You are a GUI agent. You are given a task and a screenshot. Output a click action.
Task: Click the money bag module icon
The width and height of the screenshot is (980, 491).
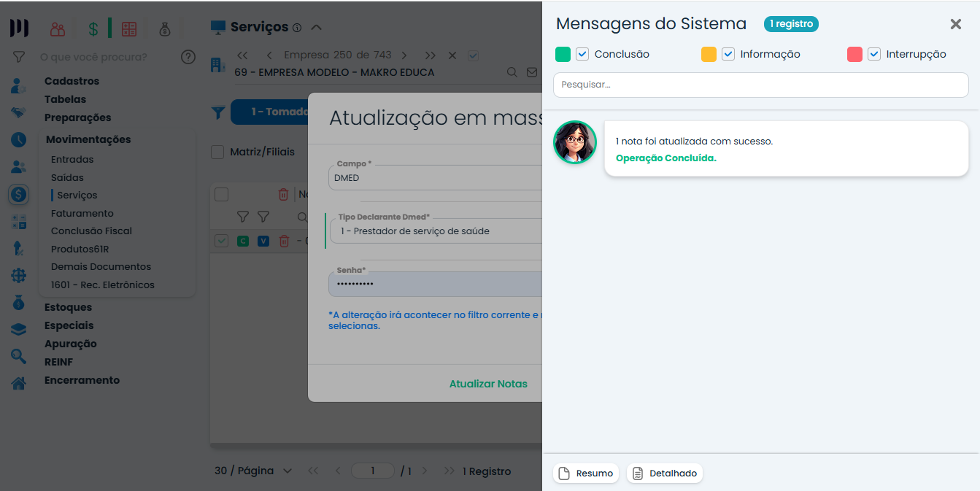(165, 29)
